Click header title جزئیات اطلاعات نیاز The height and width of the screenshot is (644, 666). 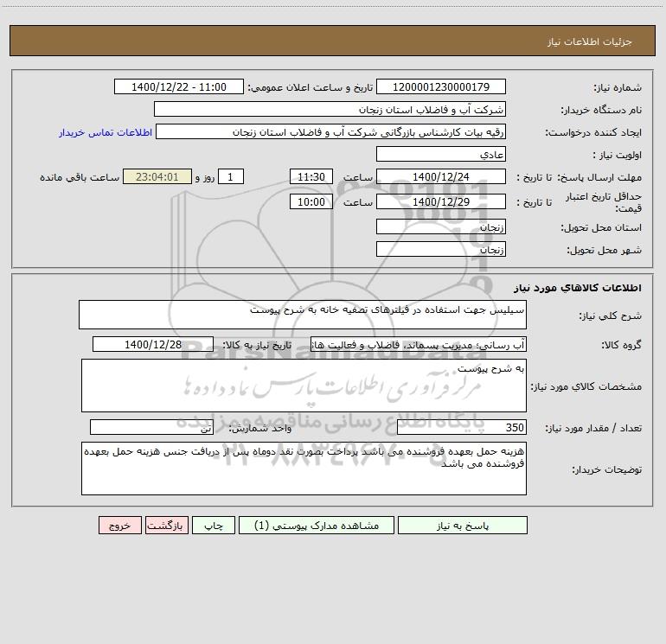590,41
